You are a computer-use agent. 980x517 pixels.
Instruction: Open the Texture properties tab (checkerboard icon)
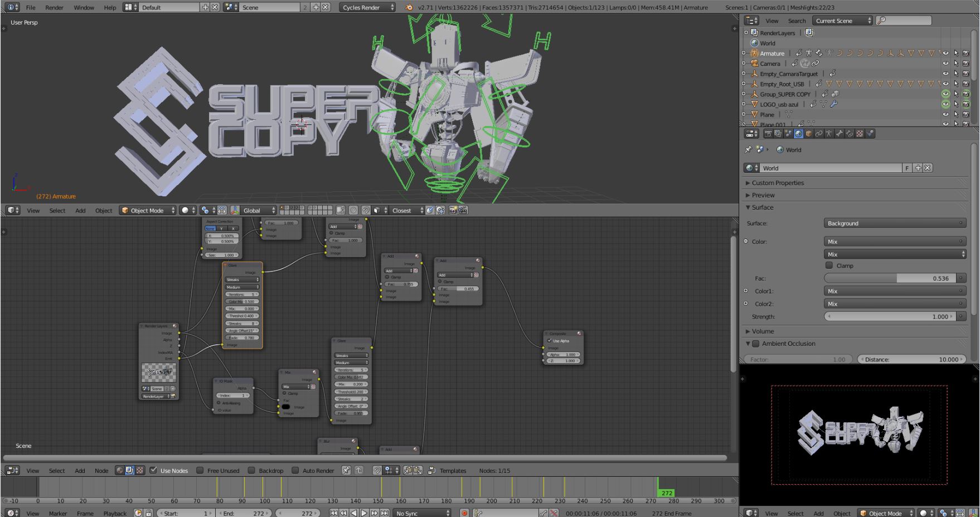pos(860,134)
